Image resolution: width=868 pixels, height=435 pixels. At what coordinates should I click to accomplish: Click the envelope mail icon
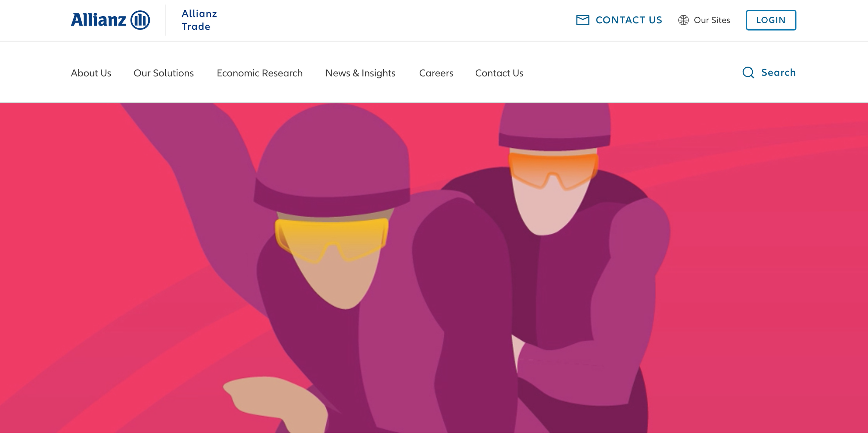pos(583,20)
